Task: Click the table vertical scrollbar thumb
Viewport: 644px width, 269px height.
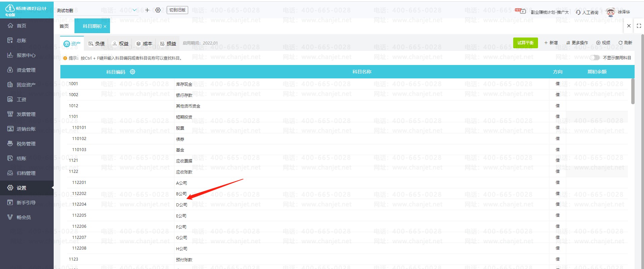Action: point(633,91)
